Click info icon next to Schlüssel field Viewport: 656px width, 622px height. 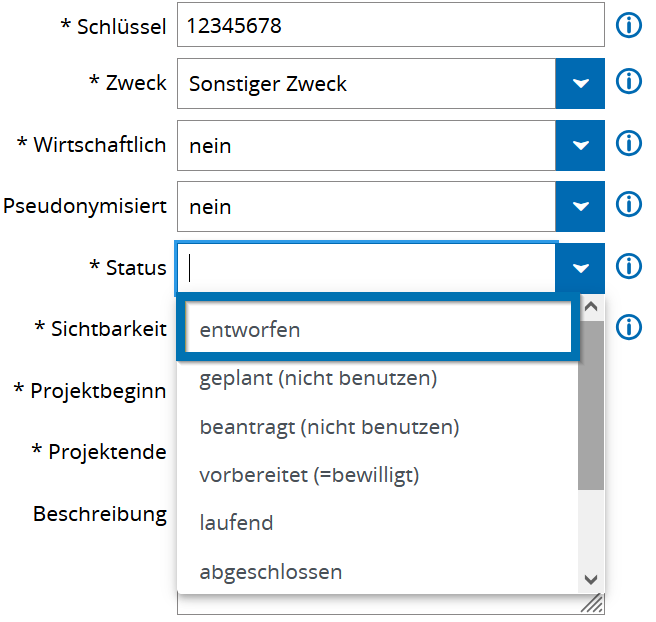coord(628,25)
